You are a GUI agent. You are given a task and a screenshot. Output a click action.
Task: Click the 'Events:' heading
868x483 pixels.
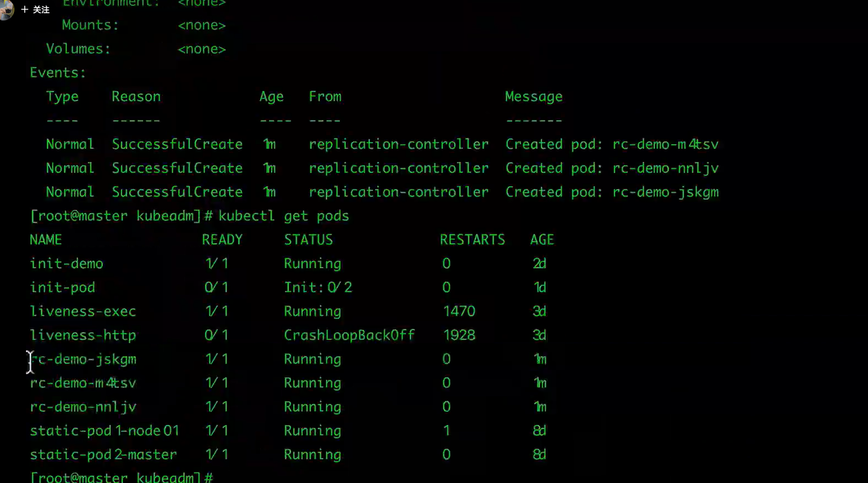pyautogui.click(x=58, y=73)
